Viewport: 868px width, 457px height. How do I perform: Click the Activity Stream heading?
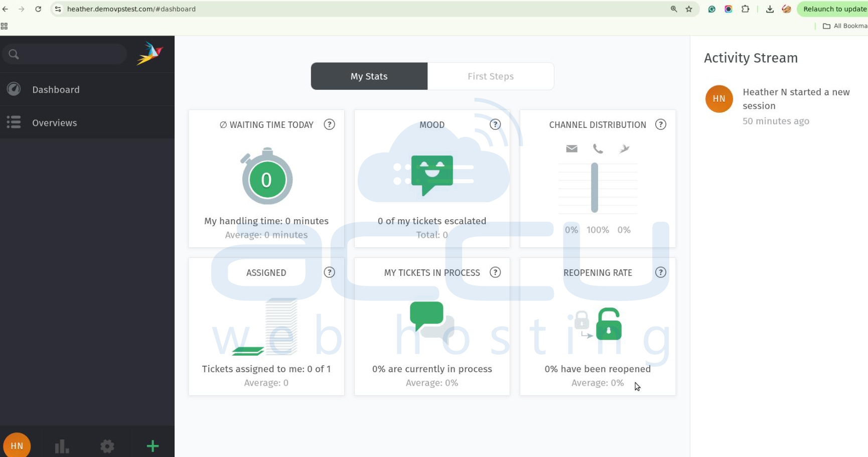(x=751, y=58)
